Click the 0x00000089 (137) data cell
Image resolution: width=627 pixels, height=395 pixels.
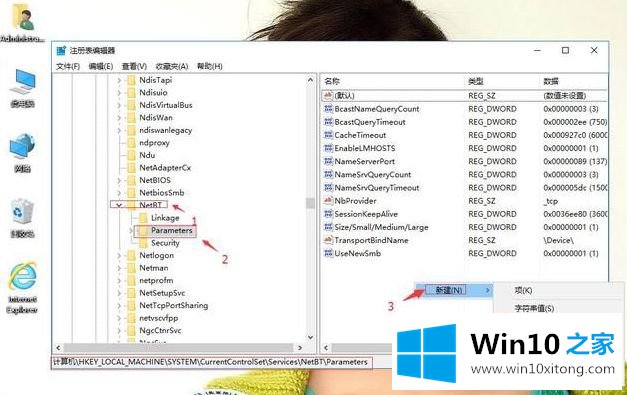tap(575, 162)
